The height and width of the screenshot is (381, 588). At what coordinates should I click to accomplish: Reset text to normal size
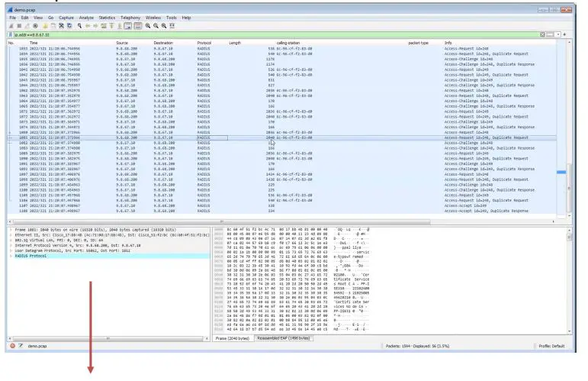164,26
